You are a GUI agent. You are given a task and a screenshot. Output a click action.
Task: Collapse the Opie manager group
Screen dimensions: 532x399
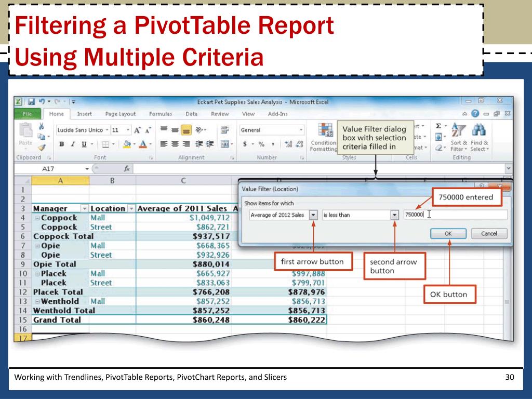pos(37,246)
